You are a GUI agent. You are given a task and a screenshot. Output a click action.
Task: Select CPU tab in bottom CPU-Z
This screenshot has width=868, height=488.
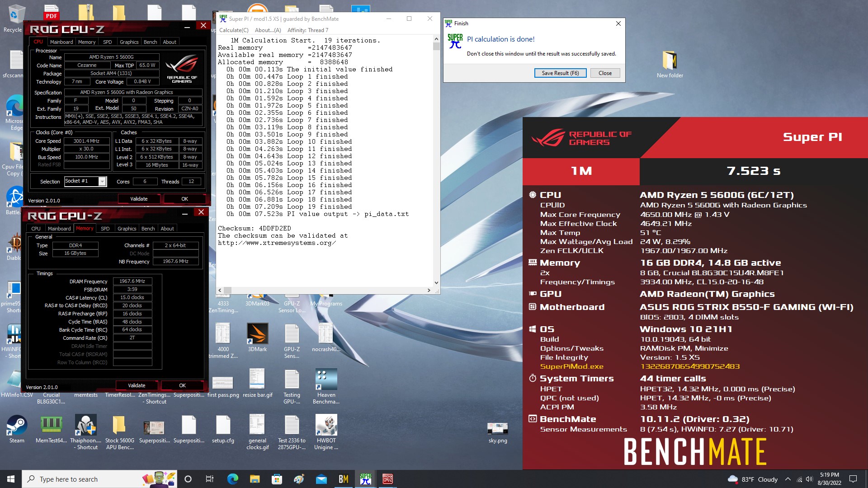point(36,229)
